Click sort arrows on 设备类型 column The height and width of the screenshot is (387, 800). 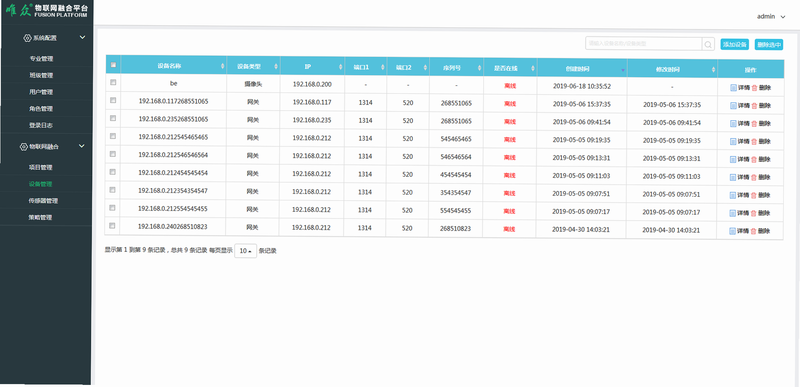click(x=276, y=67)
